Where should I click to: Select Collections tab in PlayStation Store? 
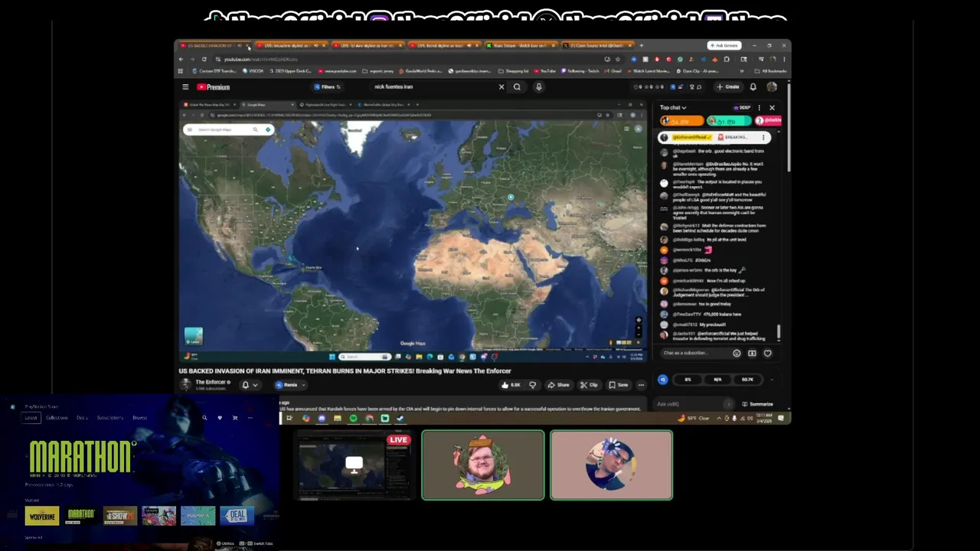(x=57, y=418)
